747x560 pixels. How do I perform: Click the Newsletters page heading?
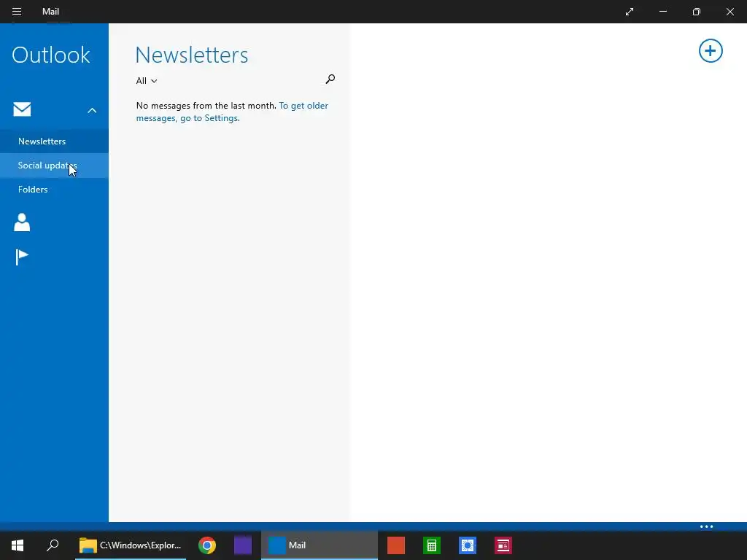click(192, 55)
